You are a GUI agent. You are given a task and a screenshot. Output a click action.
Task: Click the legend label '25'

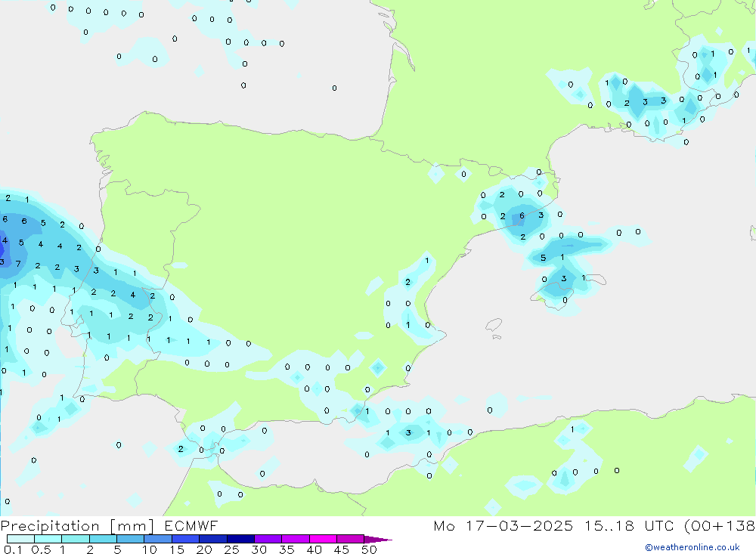(231, 549)
